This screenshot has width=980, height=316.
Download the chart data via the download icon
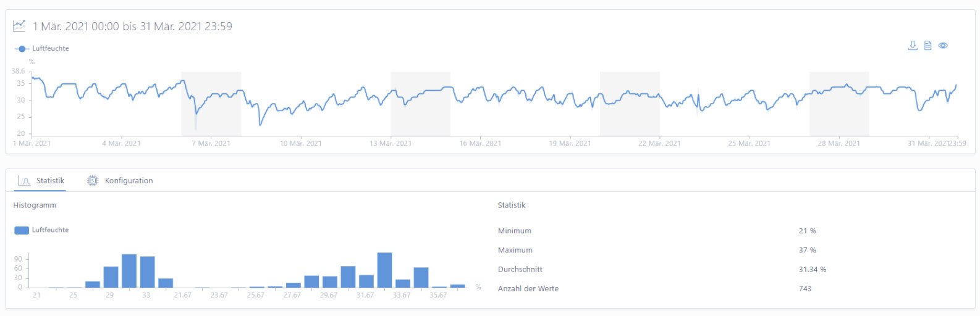pyautogui.click(x=912, y=46)
